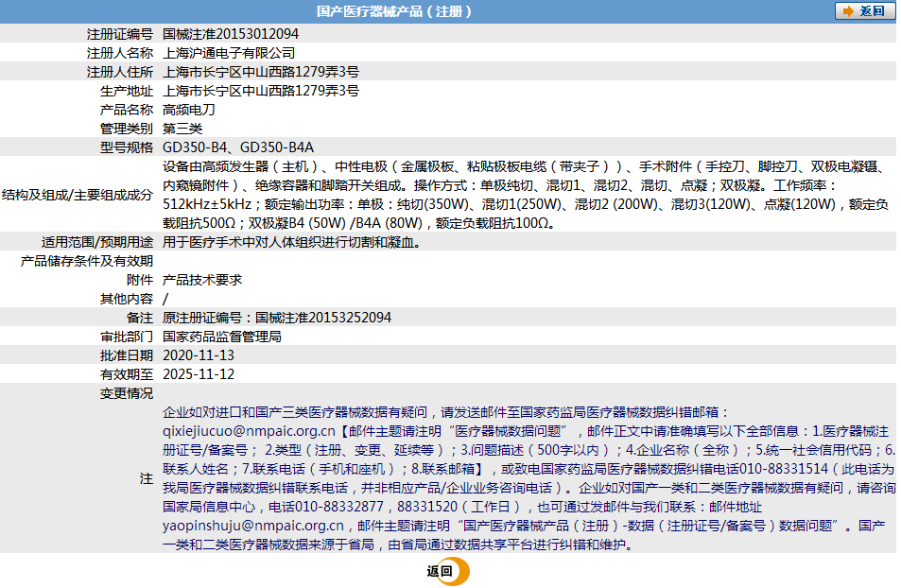
Task: Select the company name 上海沪通电子有限公司
Action: click(228, 52)
